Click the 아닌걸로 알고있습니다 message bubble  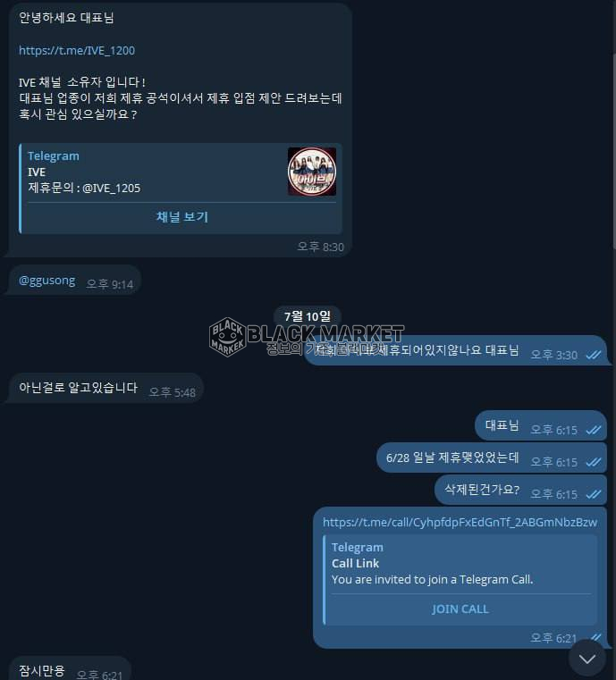point(105,388)
